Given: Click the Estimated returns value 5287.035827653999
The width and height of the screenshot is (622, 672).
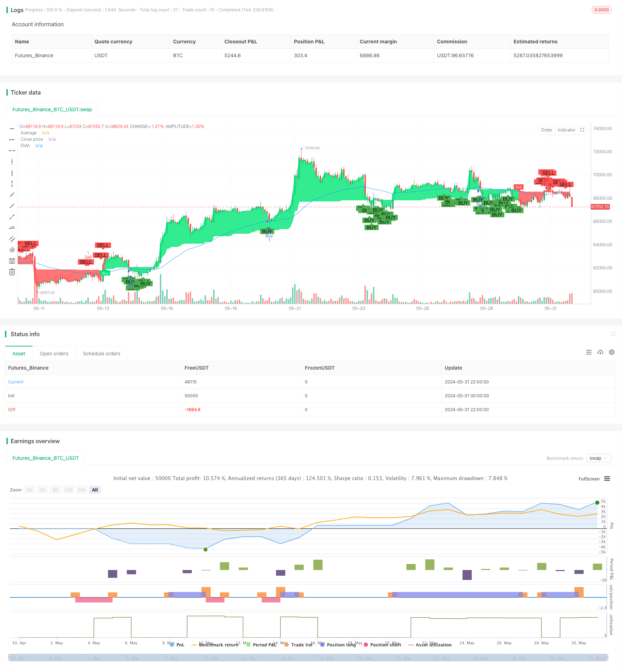Looking at the screenshot, I should tap(538, 55).
